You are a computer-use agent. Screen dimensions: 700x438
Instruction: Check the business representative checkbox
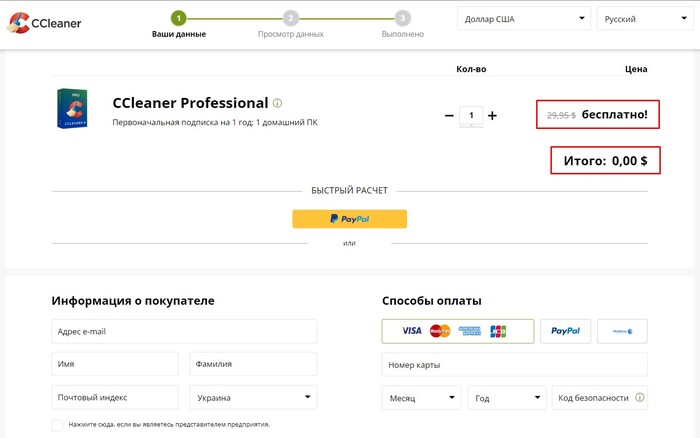tap(57, 425)
